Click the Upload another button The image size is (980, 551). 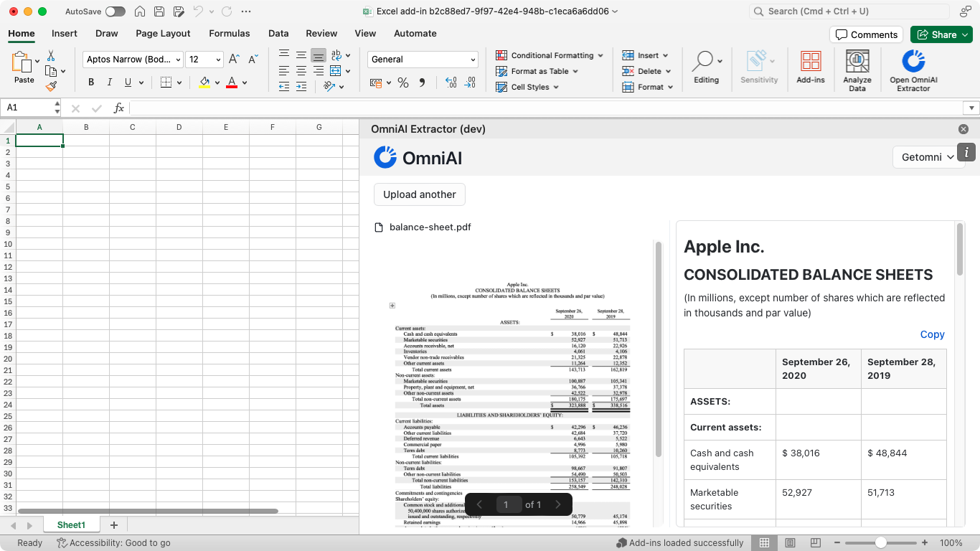point(420,194)
